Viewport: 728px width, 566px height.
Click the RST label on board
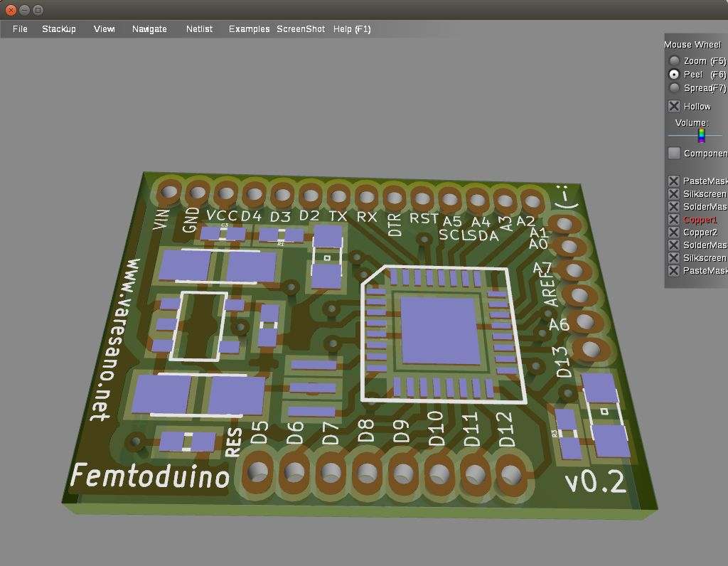pos(424,218)
